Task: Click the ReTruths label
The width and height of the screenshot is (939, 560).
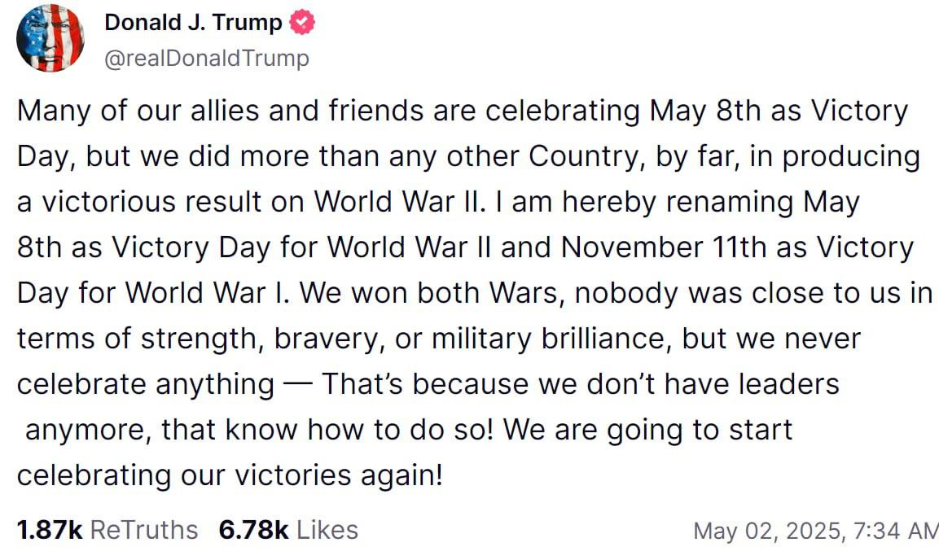Action: [x=143, y=530]
